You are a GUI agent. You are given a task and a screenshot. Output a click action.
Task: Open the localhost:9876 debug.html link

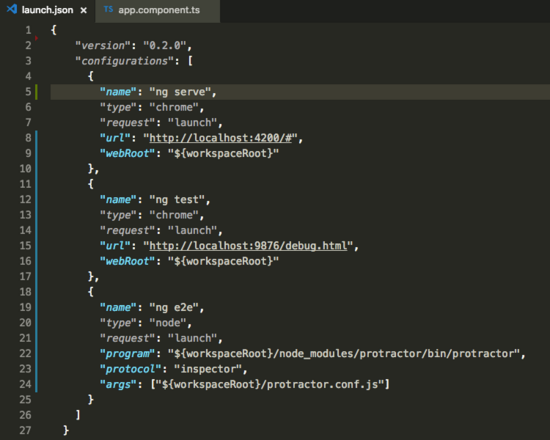pyautogui.click(x=248, y=246)
